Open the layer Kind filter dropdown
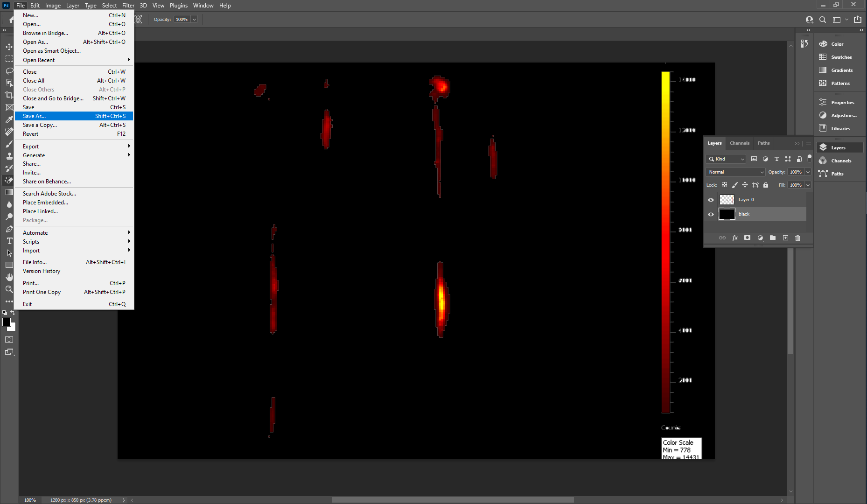 point(726,159)
